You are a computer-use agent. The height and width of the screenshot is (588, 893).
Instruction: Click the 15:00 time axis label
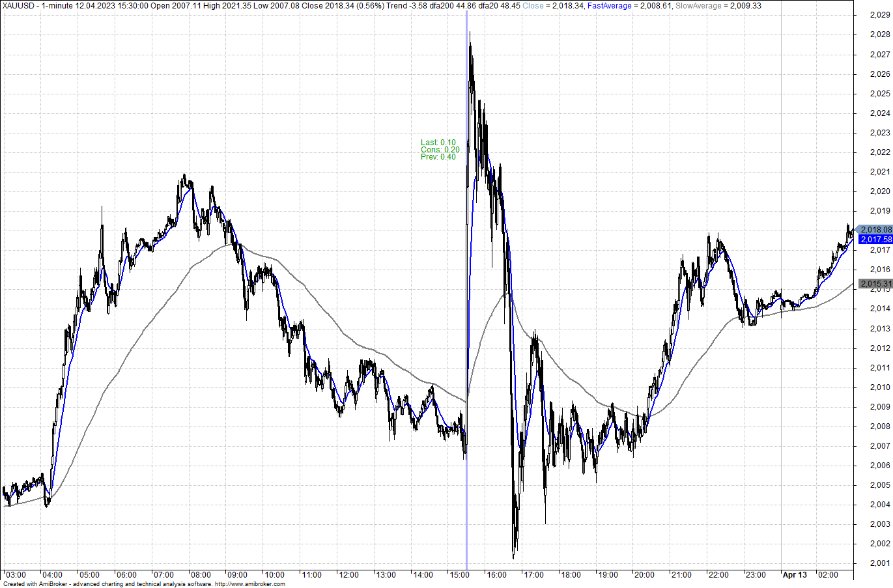(x=459, y=575)
